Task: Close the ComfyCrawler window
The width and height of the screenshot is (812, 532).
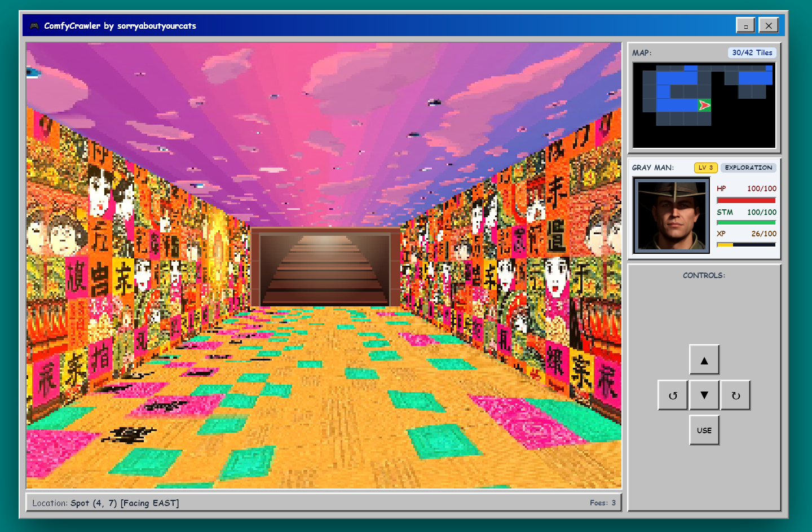Action: tap(769, 25)
